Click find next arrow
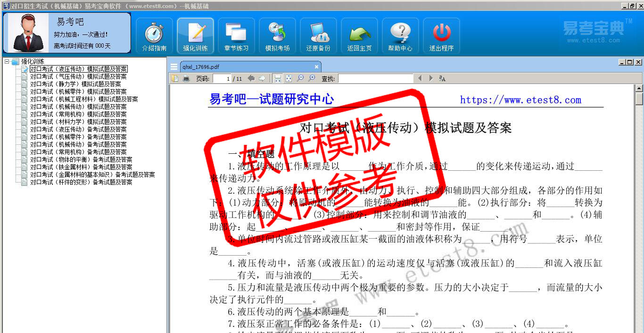Image resolution: width=644 pixels, height=333 pixels. [430, 78]
